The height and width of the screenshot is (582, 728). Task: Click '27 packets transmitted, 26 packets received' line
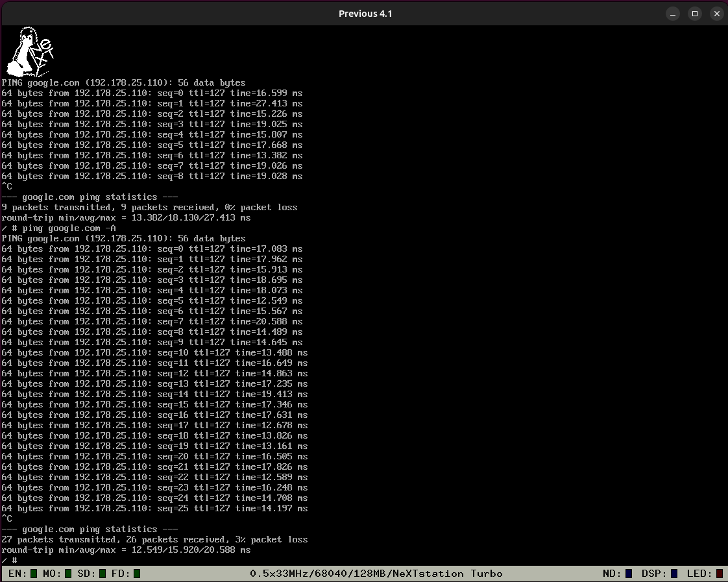click(x=154, y=540)
